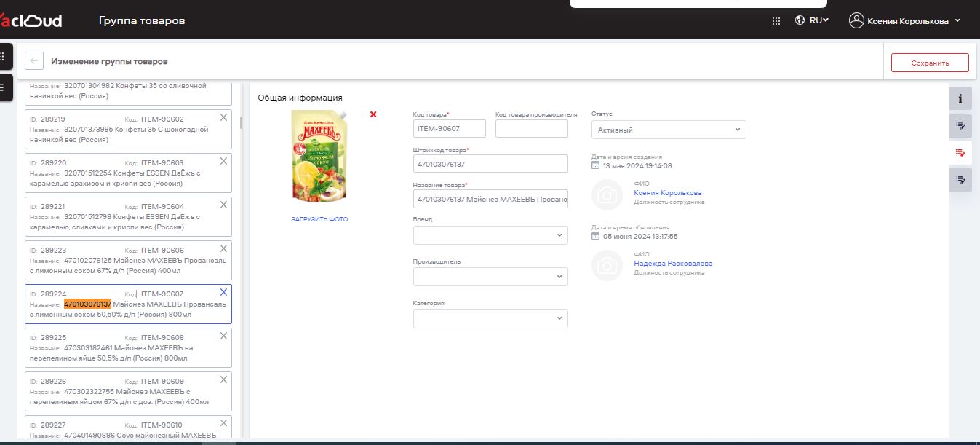Remove item ITEM-90608 from the group
The height and width of the screenshot is (445, 980).
click(x=223, y=336)
